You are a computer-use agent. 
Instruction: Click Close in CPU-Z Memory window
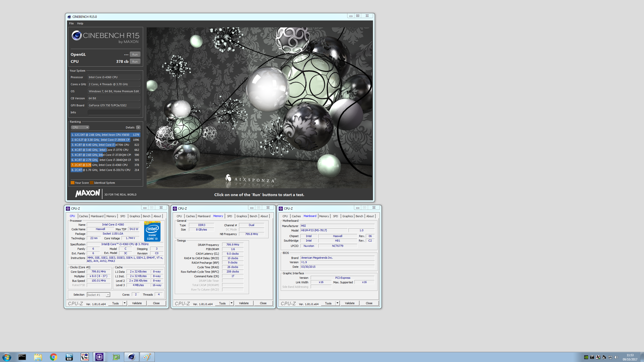(x=263, y=303)
